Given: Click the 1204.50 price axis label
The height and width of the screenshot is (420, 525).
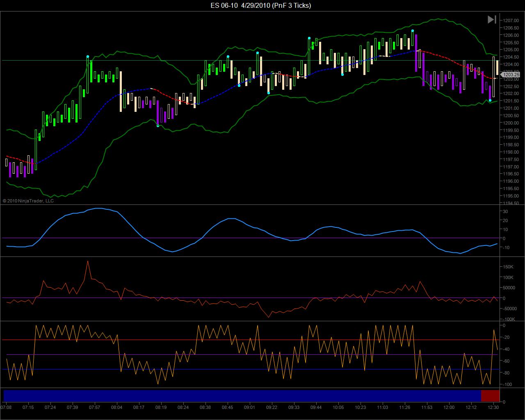Looking at the screenshot, I should pyautogui.click(x=511, y=57).
